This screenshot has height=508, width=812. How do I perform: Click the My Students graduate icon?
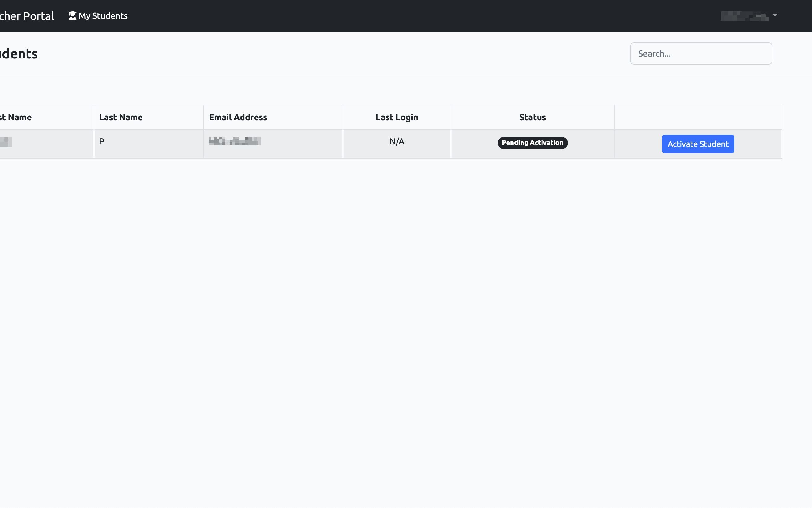tap(73, 16)
